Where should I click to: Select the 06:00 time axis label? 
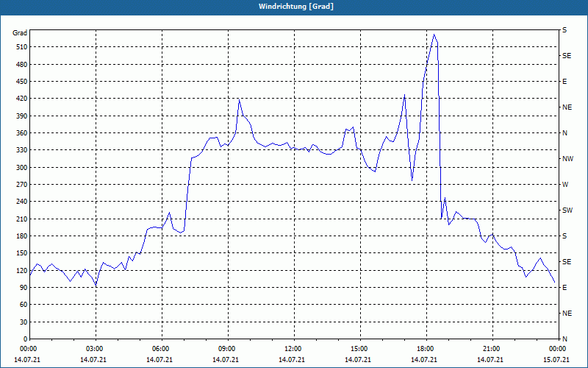[x=161, y=349]
